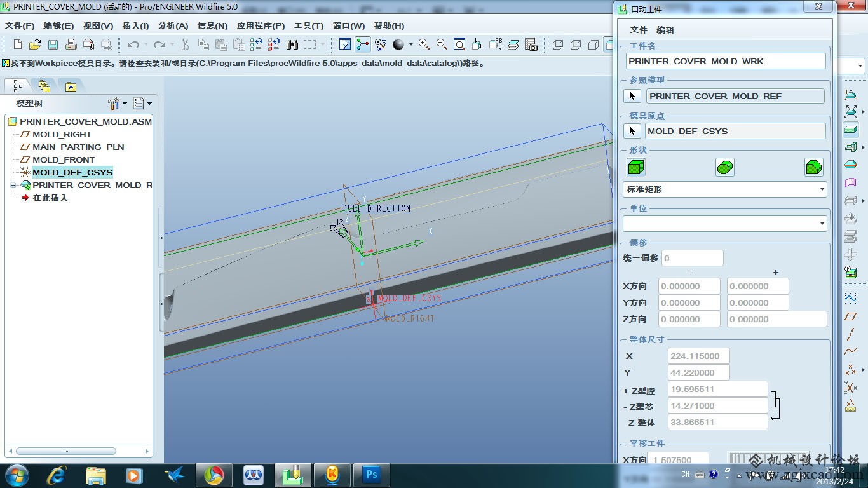Click the Cut scissors icon

186,44
